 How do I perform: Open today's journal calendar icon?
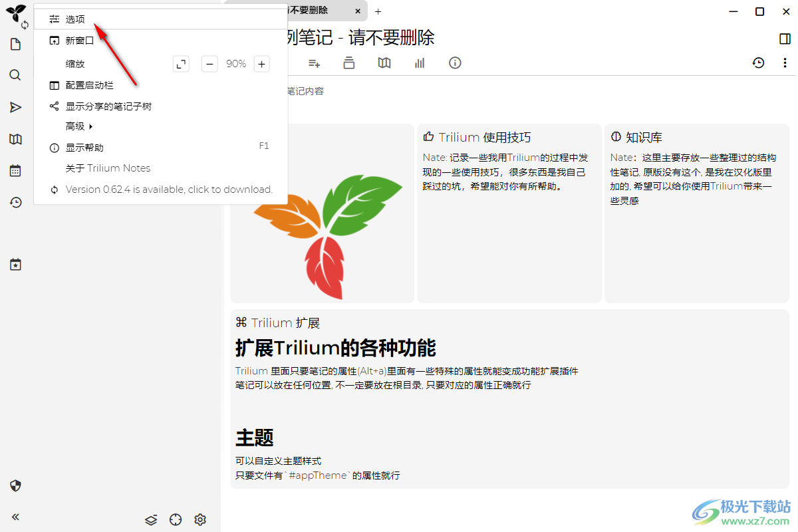point(15,171)
